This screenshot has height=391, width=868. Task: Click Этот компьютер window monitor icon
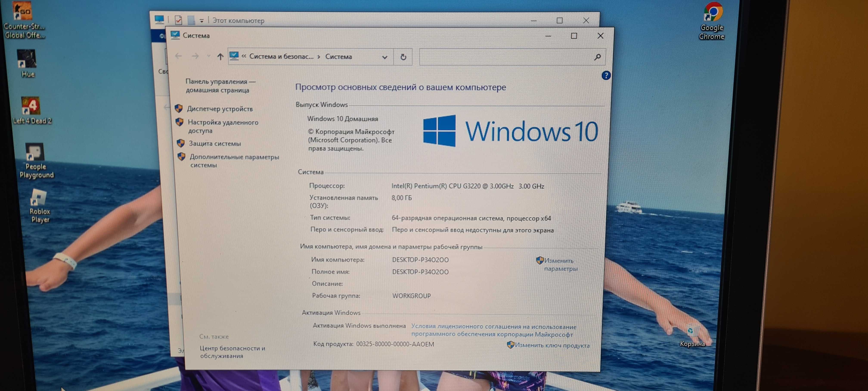click(159, 20)
